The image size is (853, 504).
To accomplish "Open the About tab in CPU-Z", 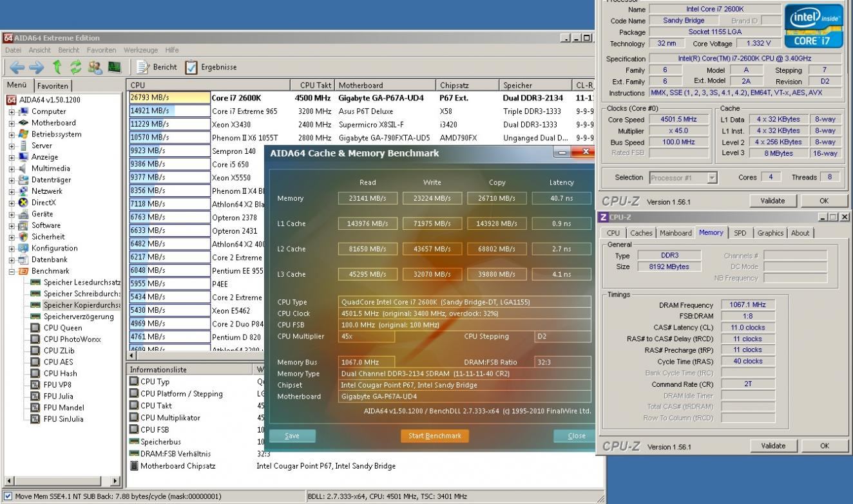I will pyautogui.click(x=800, y=233).
